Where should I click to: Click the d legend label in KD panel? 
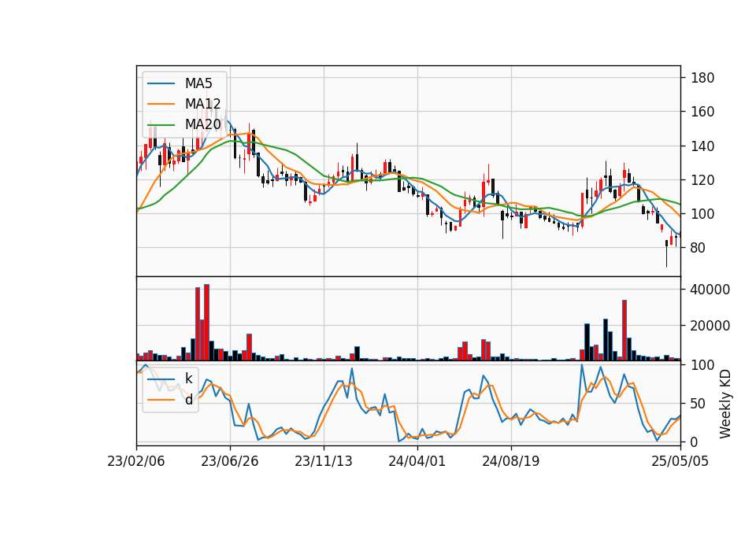[188, 400]
